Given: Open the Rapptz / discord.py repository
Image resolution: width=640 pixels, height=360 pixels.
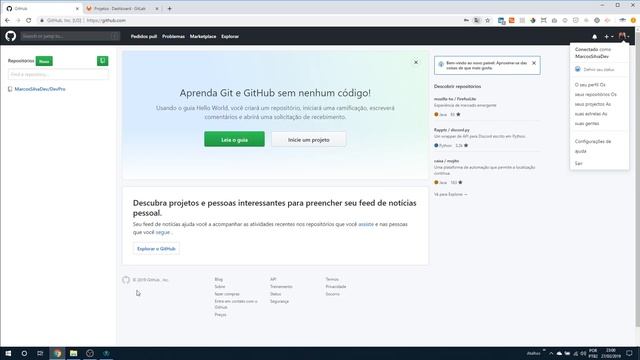Looking at the screenshot, I should (x=451, y=130).
